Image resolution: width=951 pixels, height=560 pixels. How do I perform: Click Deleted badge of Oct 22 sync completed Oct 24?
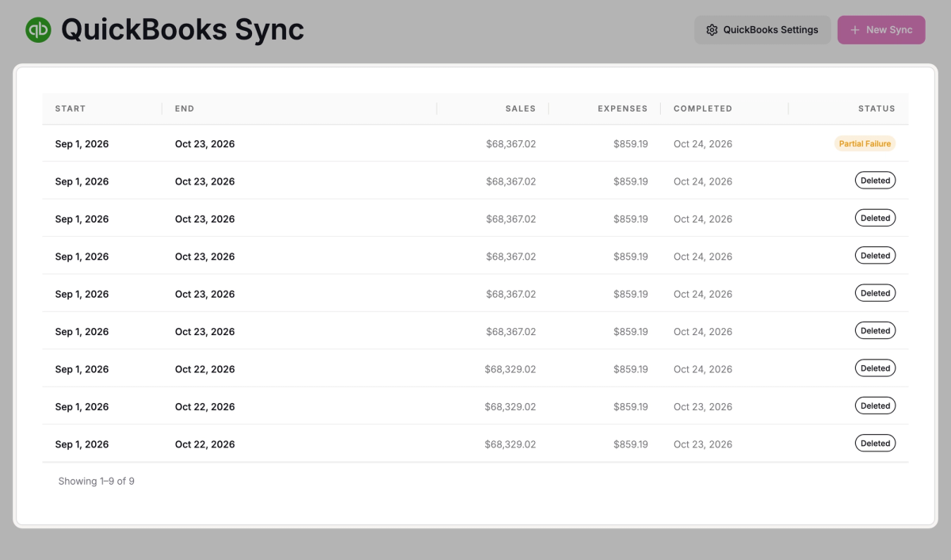point(876,368)
